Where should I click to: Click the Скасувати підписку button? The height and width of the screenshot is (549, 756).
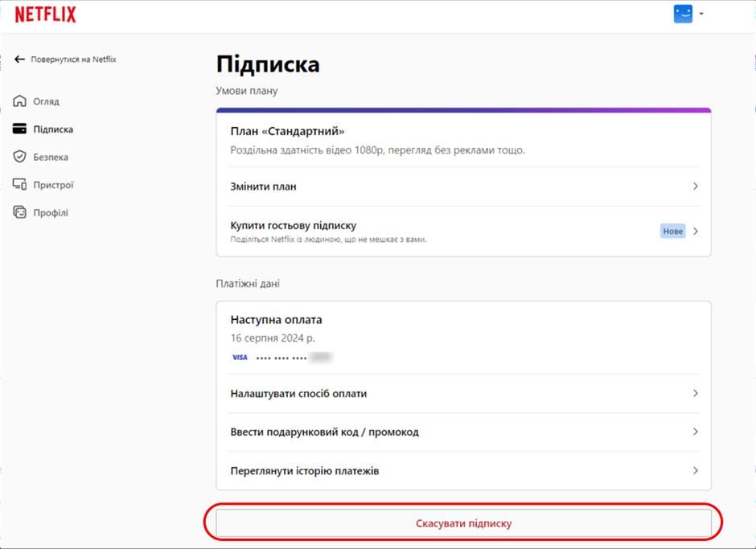click(464, 522)
